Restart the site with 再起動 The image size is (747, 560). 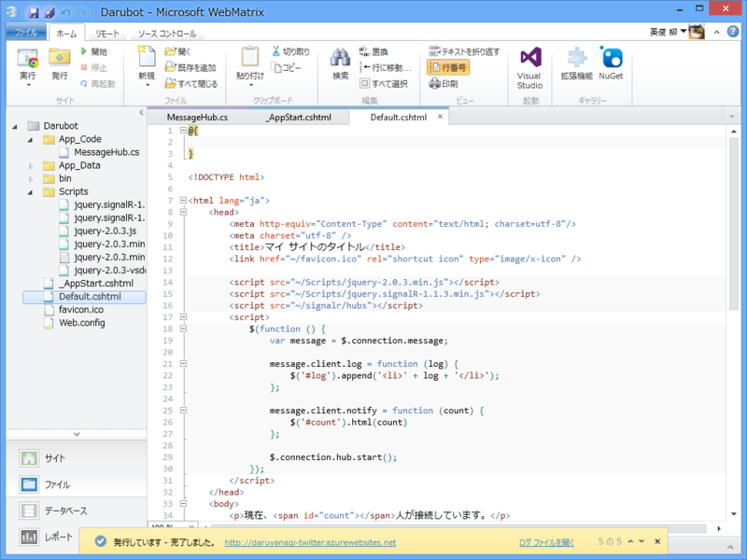coord(98,84)
